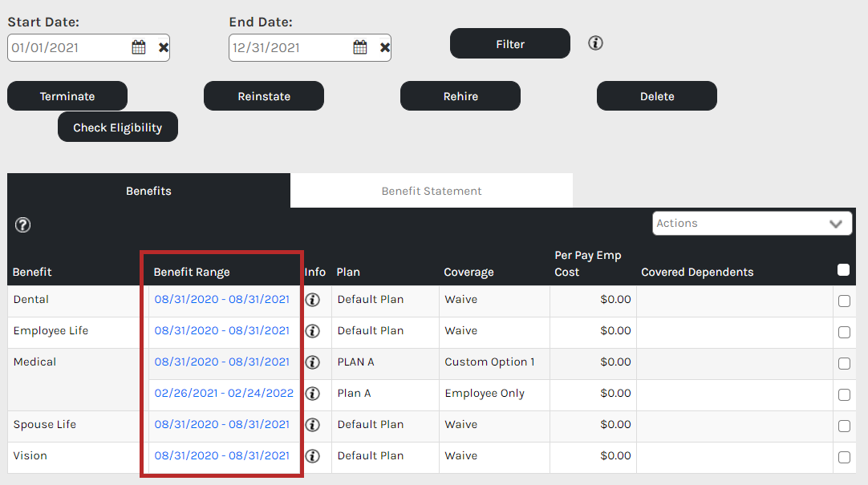
Task: Open the 02/26/2021 - 02/24/2022 range link
Action: pos(224,393)
